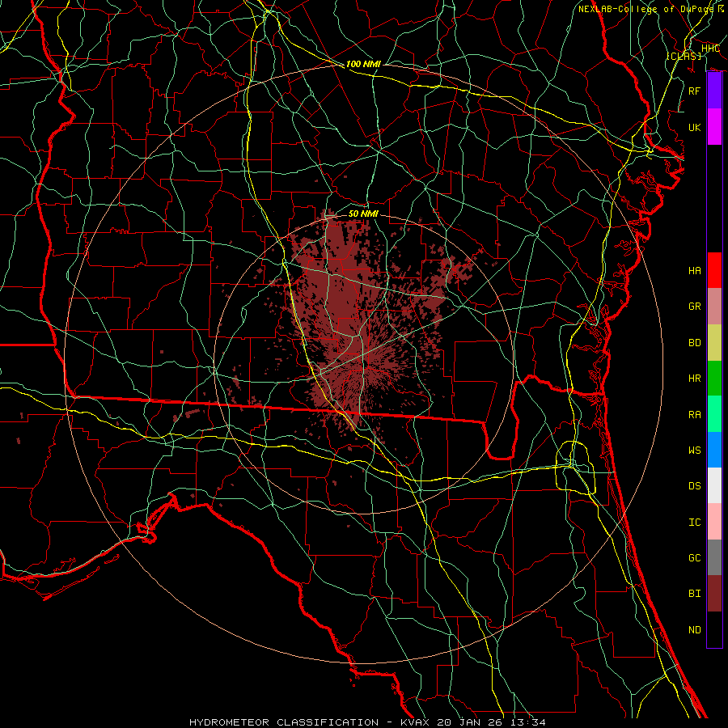Click the blue WS legend swatch
Image resolution: width=728 pixels, height=728 pixels.
click(x=714, y=450)
